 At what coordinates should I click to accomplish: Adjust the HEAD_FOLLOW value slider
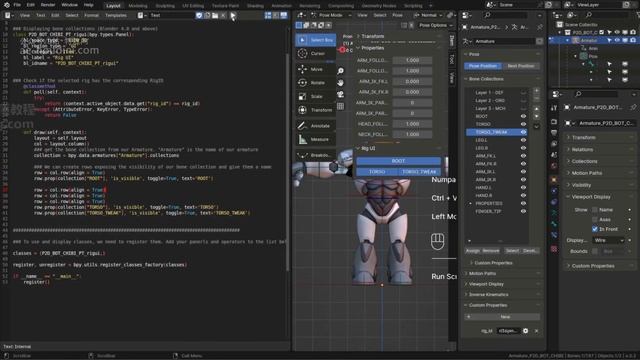(x=412, y=124)
